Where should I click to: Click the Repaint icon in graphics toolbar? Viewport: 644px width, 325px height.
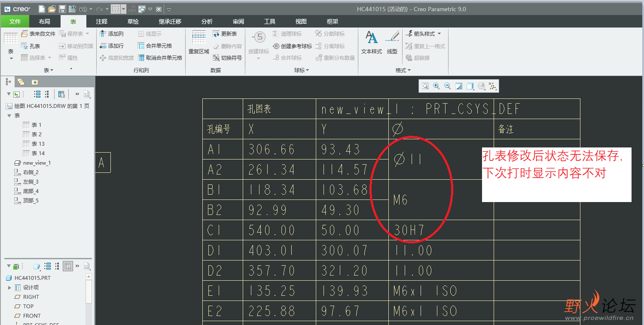[x=459, y=86]
